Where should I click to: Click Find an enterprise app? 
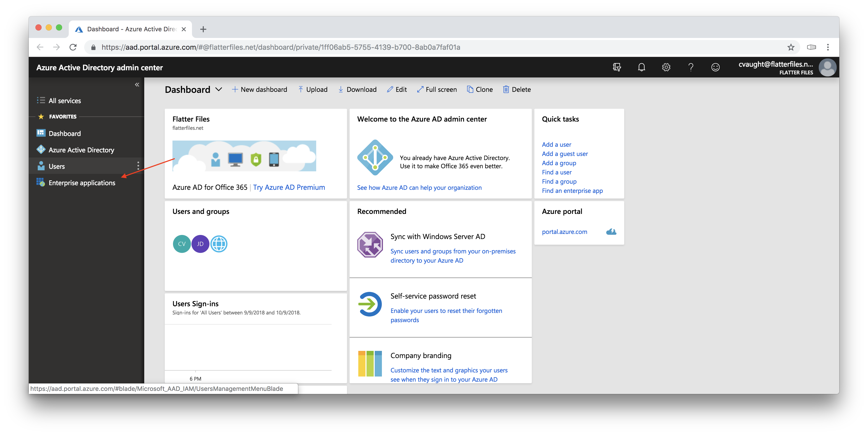point(572,191)
